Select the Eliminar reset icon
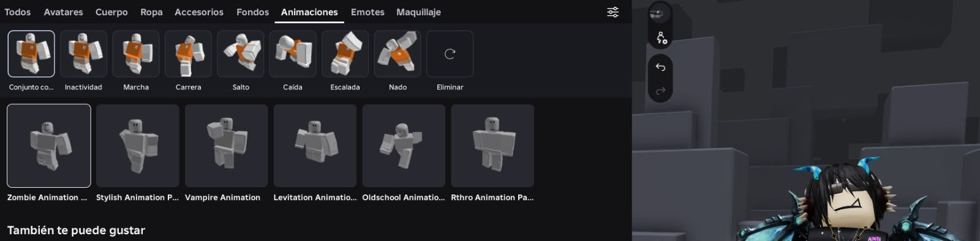This screenshot has height=241, width=980. click(450, 54)
